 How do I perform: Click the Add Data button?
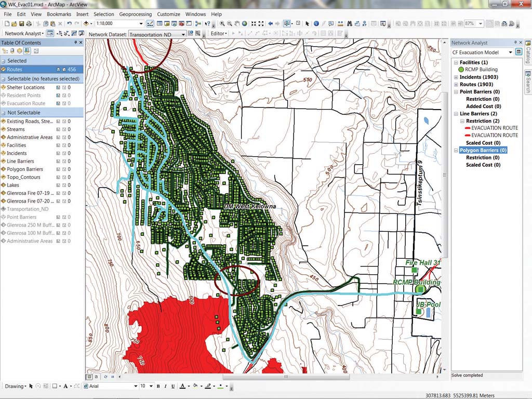click(86, 23)
